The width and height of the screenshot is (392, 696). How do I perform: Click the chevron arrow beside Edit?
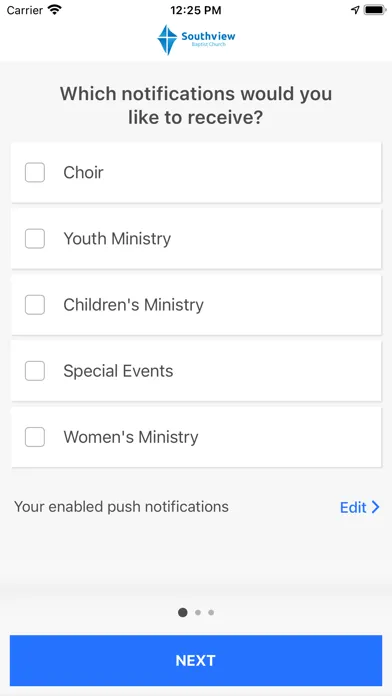pyautogui.click(x=376, y=507)
